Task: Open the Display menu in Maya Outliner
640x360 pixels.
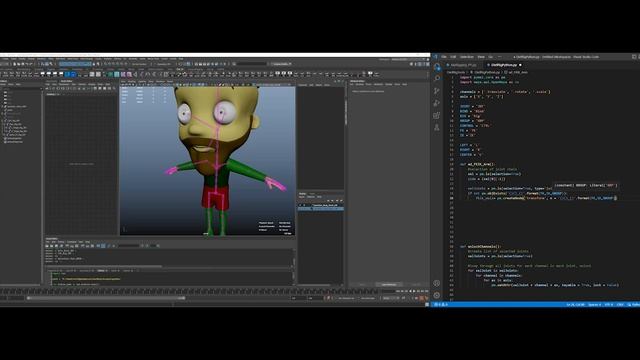Action: pos(3,84)
